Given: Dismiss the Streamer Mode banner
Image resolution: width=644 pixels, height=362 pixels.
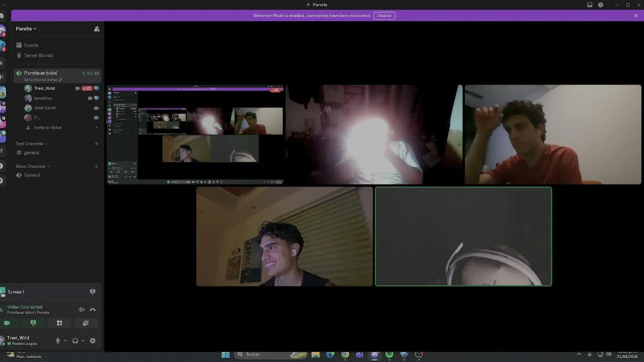Looking at the screenshot, I should click(x=635, y=16).
